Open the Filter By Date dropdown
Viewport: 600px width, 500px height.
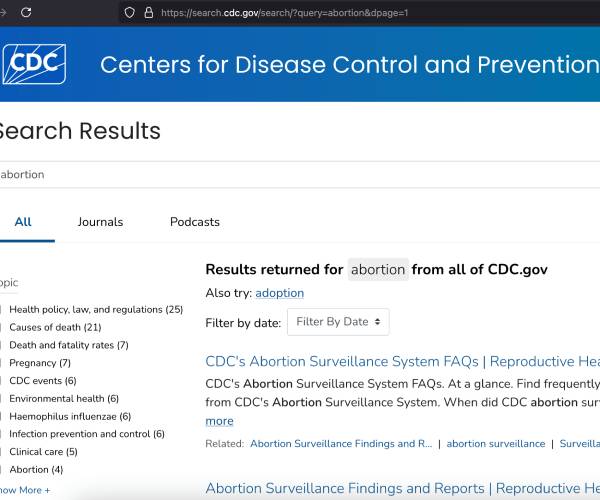click(x=338, y=322)
